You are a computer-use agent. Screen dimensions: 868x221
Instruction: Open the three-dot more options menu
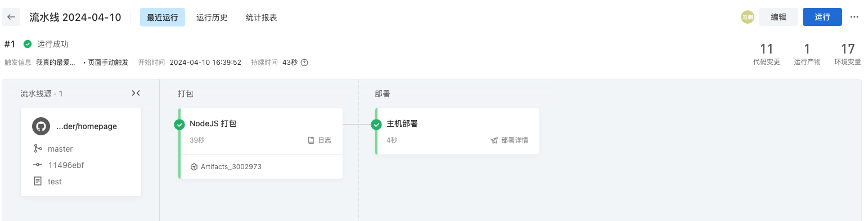click(854, 17)
